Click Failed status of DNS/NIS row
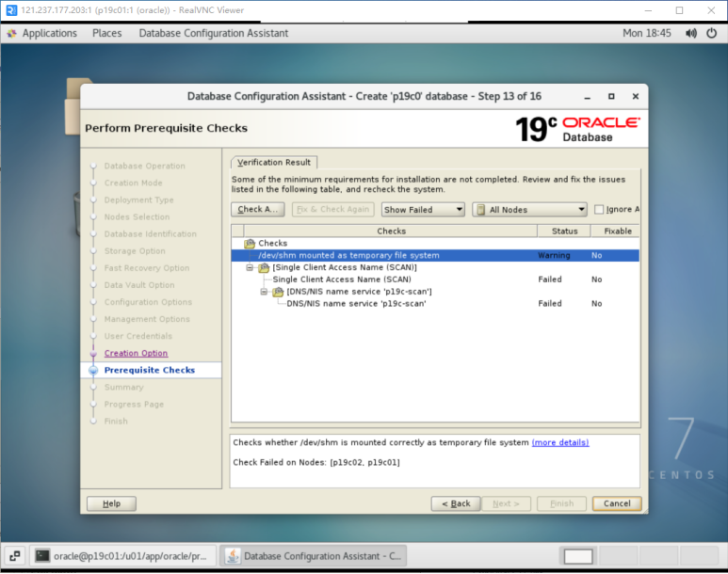 click(x=550, y=304)
